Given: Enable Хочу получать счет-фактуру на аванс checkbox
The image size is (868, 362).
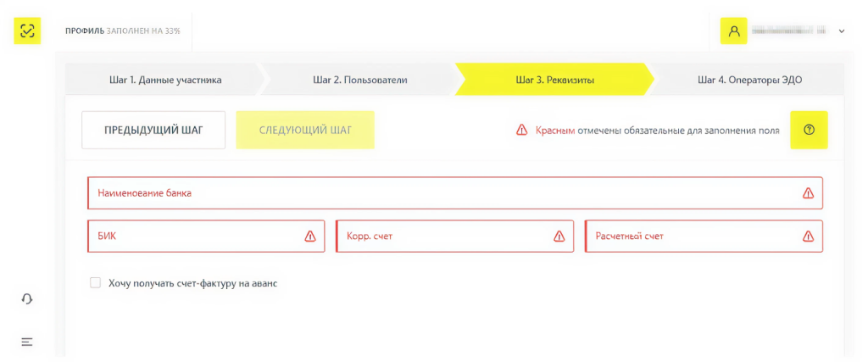Looking at the screenshot, I should (95, 283).
